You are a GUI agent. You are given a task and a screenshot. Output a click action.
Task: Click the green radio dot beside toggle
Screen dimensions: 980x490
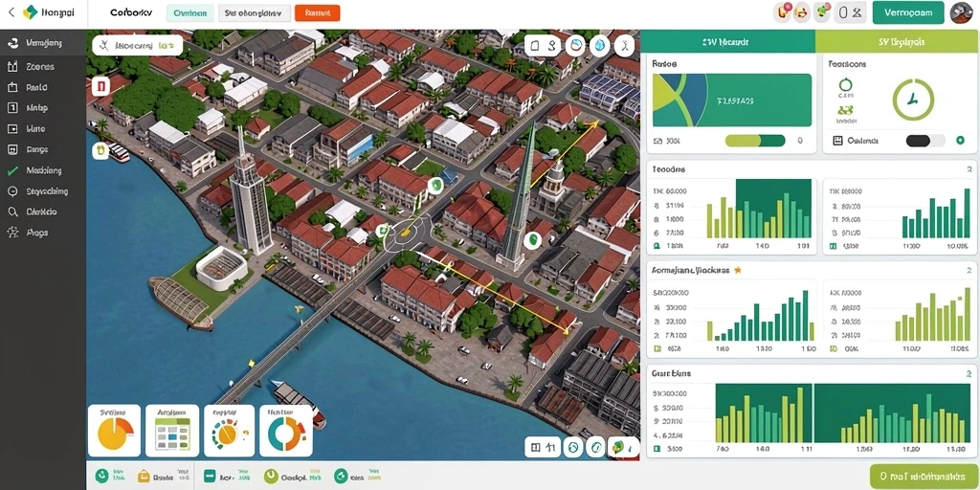point(960,141)
